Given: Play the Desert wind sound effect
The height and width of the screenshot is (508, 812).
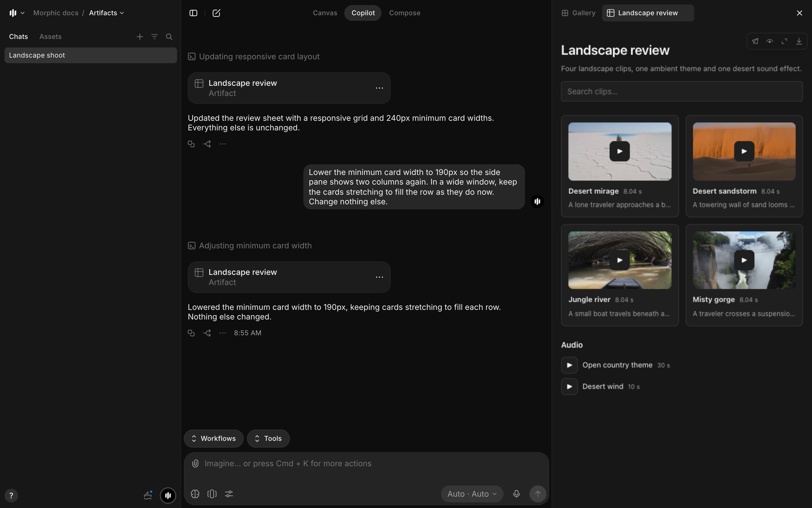Looking at the screenshot, I should pos(570,387).
